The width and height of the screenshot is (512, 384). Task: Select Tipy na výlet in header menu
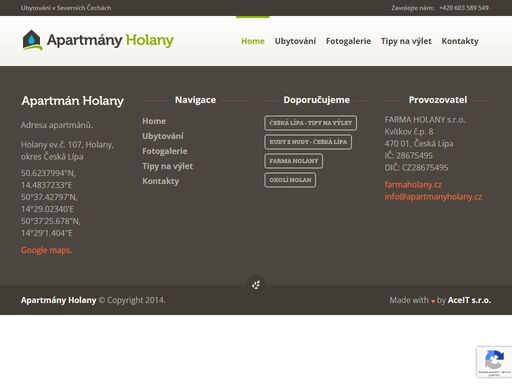click(406, 41)
